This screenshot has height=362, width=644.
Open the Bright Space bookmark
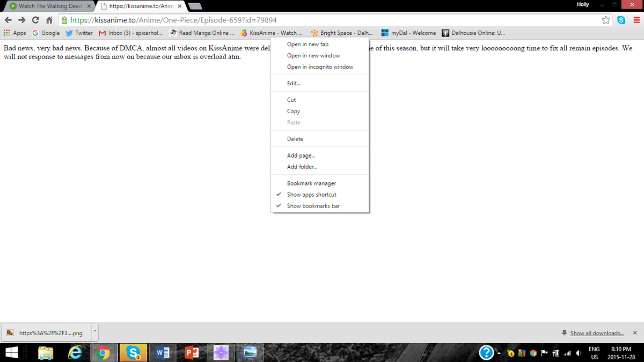[x=342, y=33]
